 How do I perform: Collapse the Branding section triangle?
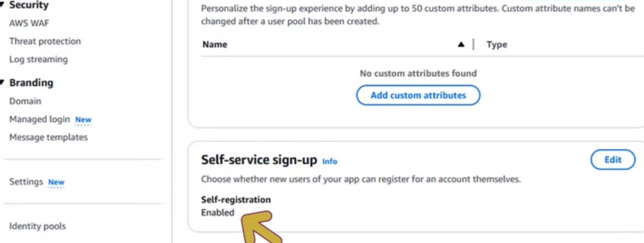click(x=2, y=83)
